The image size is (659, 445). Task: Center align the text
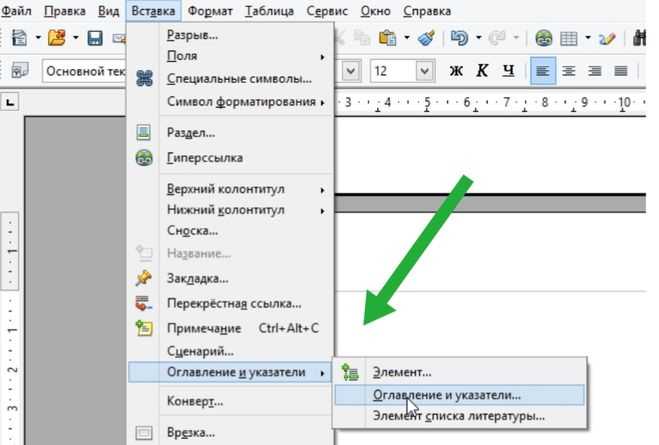coord(569,71)
